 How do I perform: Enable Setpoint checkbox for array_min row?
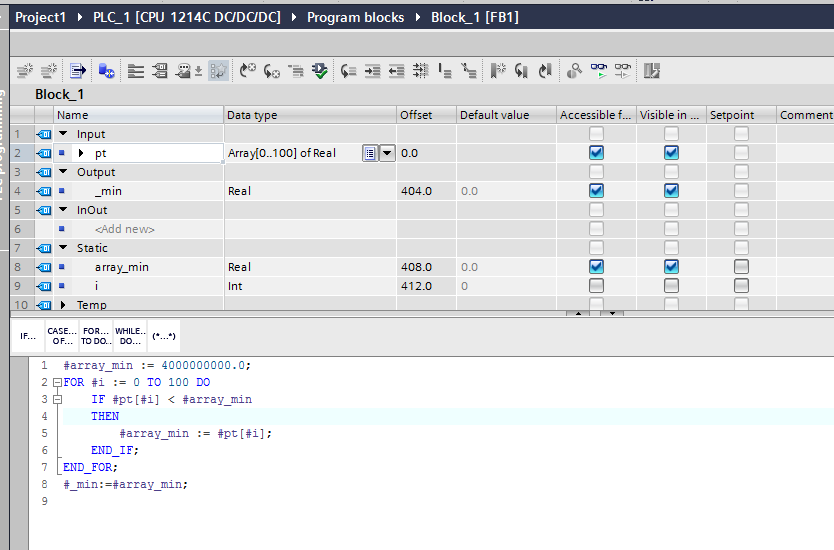click(x=741, y=266)
